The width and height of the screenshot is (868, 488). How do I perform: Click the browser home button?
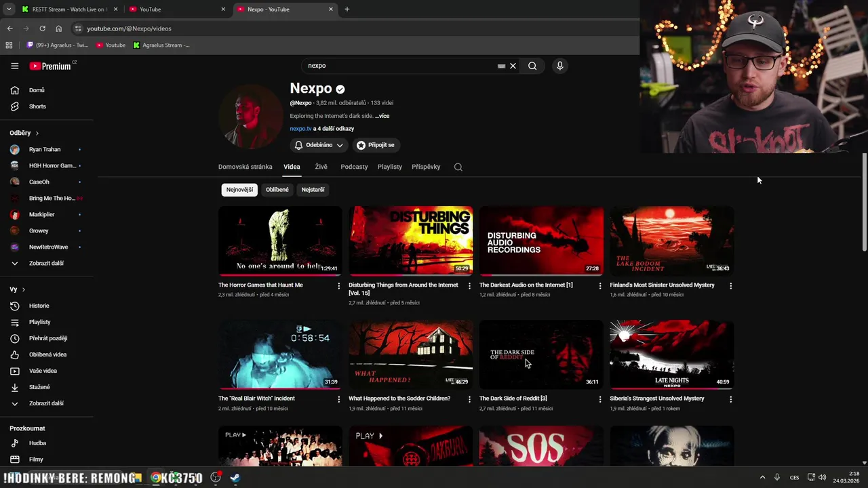[x=58, y=28]
